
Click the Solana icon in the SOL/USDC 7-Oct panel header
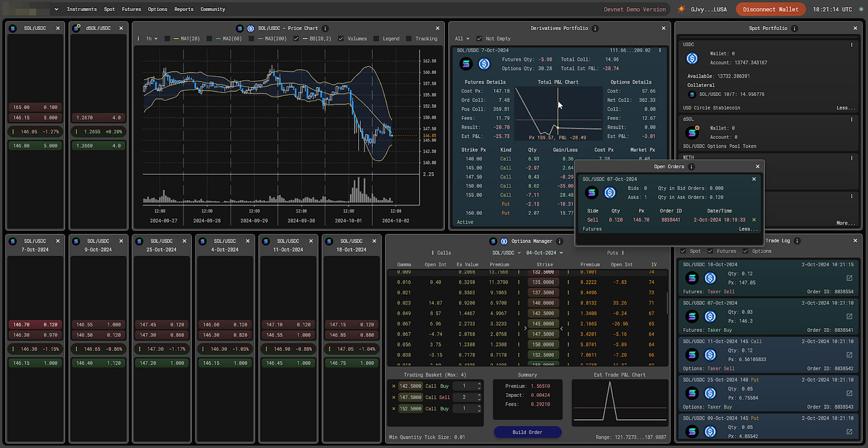[13, 241]
